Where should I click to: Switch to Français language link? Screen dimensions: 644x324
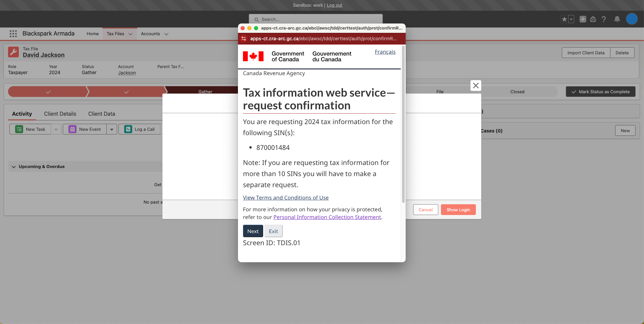[385, 52]
